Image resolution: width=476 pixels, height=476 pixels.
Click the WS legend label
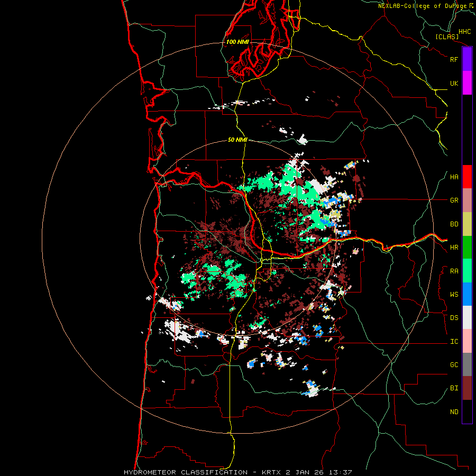pyautogui.click(x=454, y=295)
